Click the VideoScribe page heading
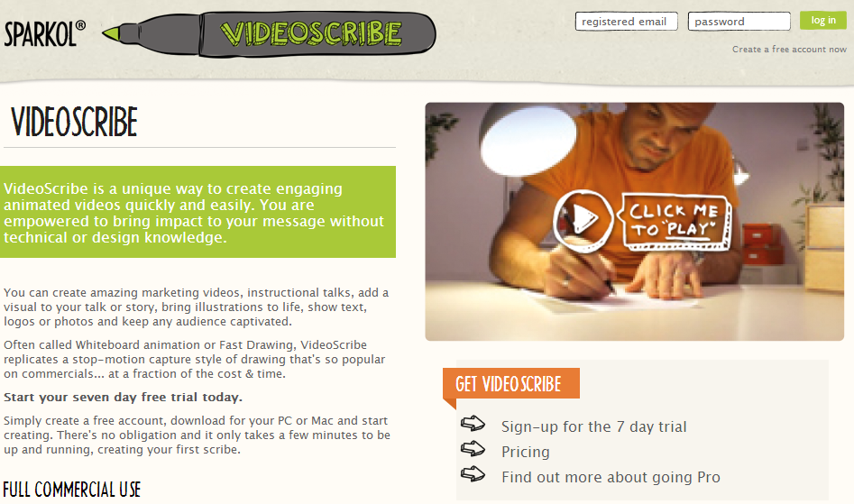Screen dimensions: 854x504 [74, 122]
